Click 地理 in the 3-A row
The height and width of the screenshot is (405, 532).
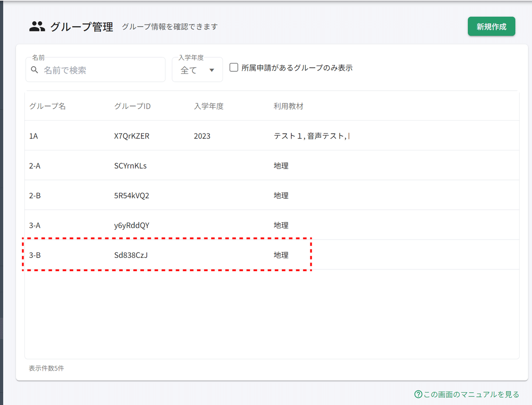pyautogui.click(x=281, y=225)
